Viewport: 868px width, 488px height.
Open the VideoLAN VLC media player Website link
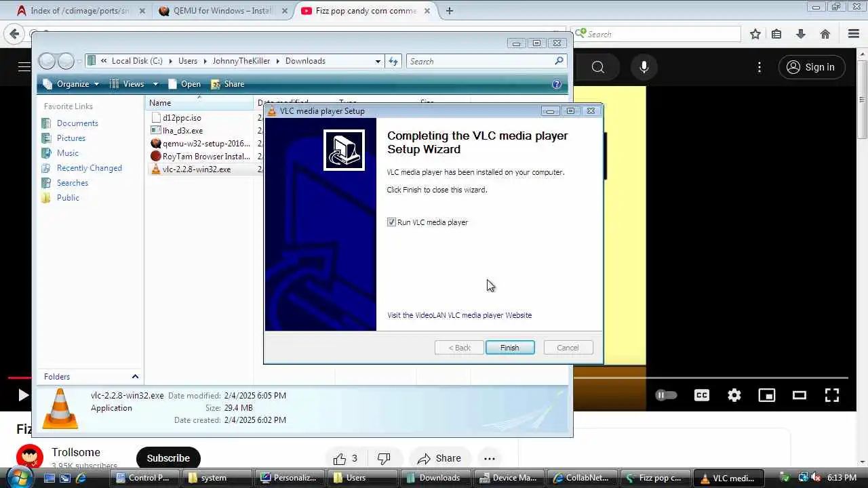coord(459,315)
